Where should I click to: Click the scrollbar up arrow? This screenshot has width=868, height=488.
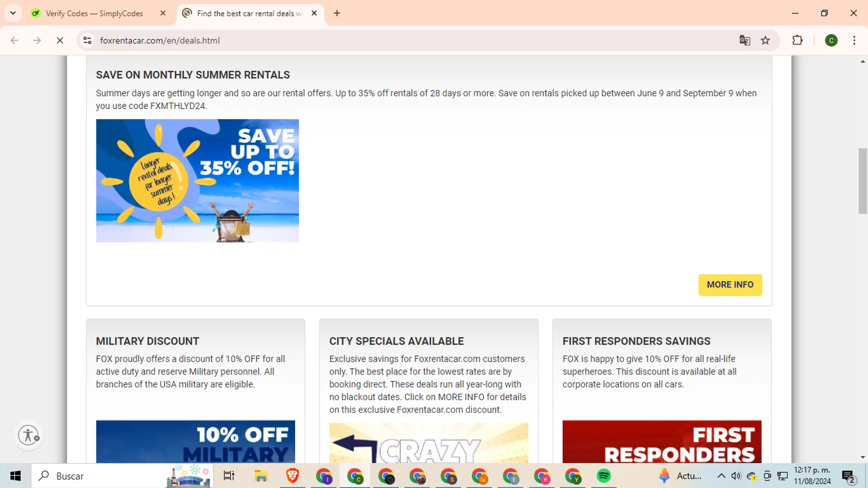point(863,61)
